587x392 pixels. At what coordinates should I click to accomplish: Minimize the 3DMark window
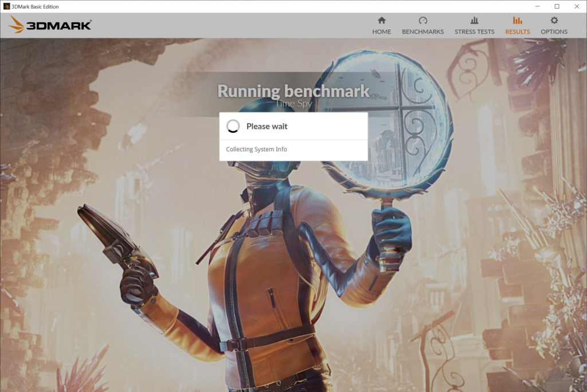[538, 6]
